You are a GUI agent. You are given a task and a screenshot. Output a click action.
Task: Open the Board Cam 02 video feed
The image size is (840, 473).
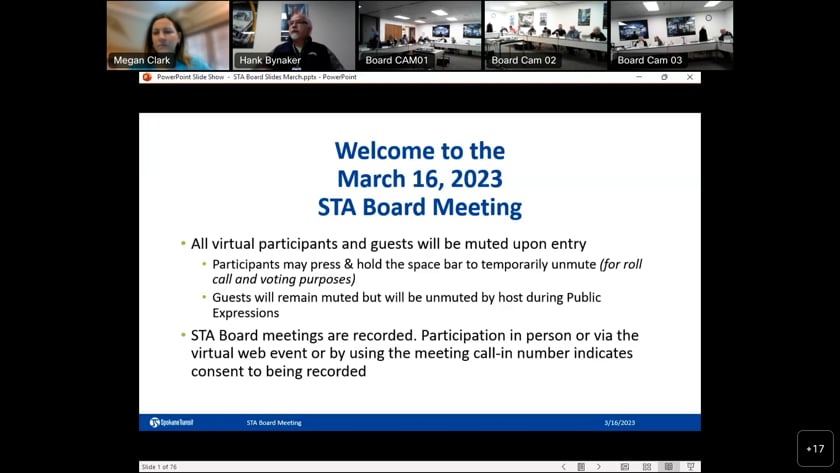tap(546, 35)
